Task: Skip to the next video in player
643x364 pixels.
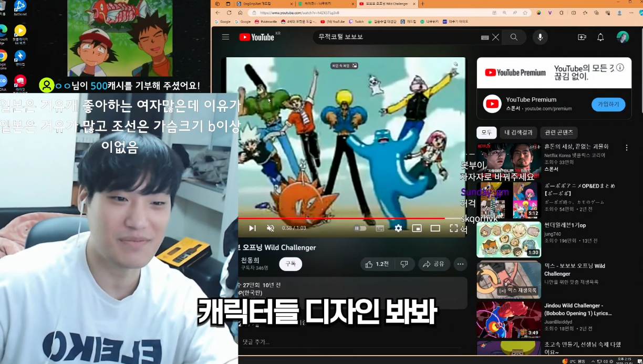Action: (252, 228)
